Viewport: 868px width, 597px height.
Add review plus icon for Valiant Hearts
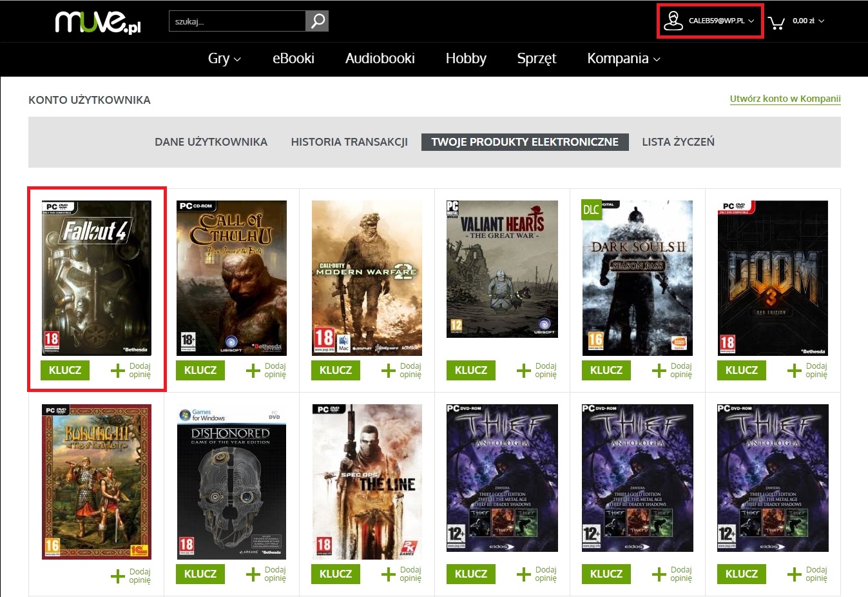[523, 371]
